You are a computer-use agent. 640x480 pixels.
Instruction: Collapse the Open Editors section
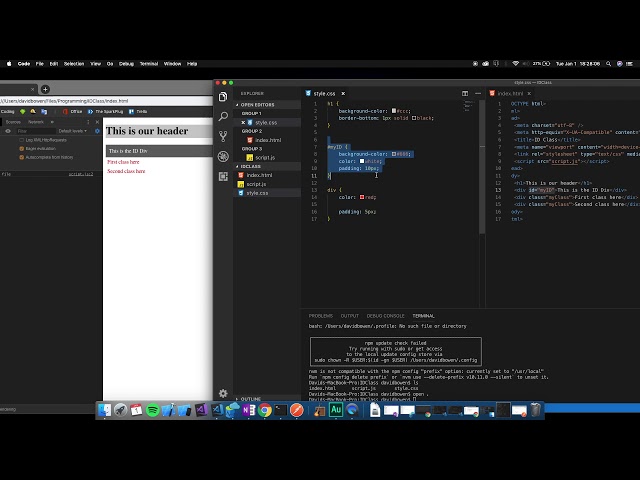pyautogui.click(x=267, y=105)
